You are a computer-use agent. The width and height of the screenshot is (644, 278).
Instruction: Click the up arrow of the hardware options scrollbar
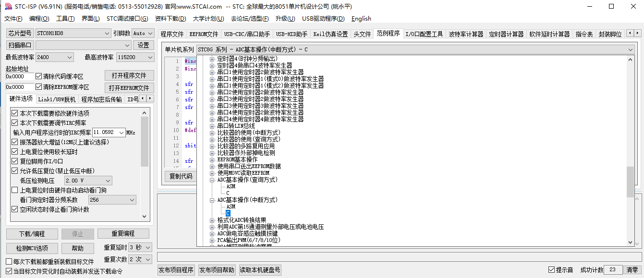pyautogui.click(x=145, y=112)
